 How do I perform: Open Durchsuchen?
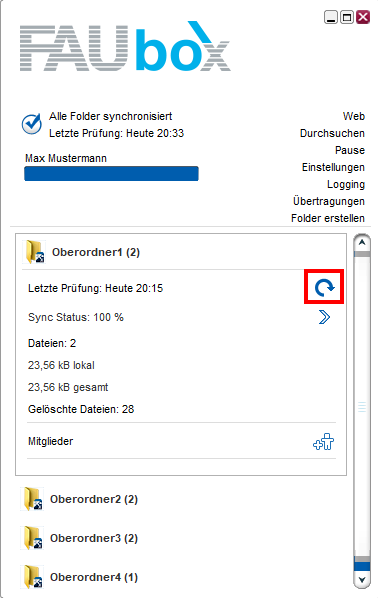tap(332, 133)
